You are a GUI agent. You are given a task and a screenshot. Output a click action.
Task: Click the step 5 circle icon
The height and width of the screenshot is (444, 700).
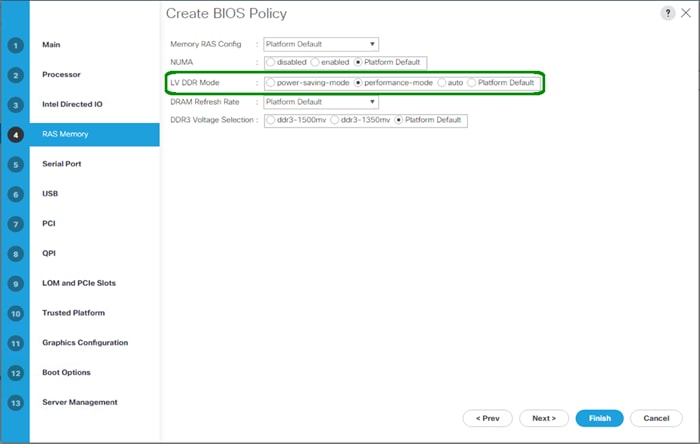(16, 165)
